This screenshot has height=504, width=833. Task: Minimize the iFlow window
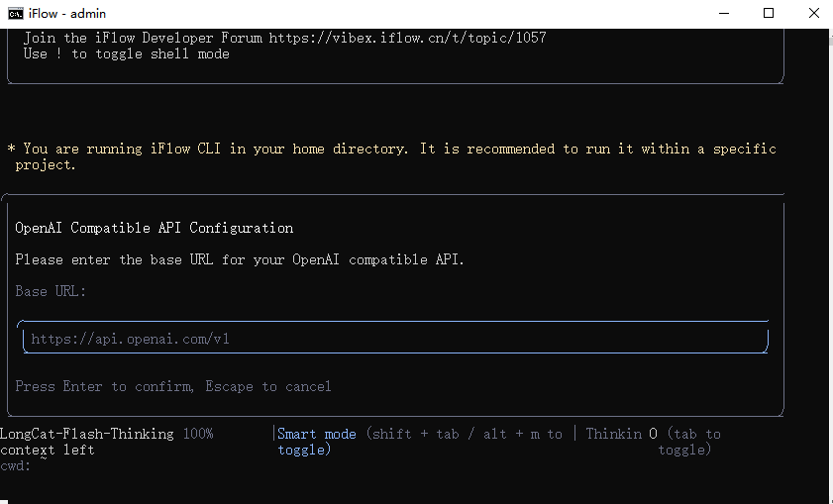click(722, 14)
